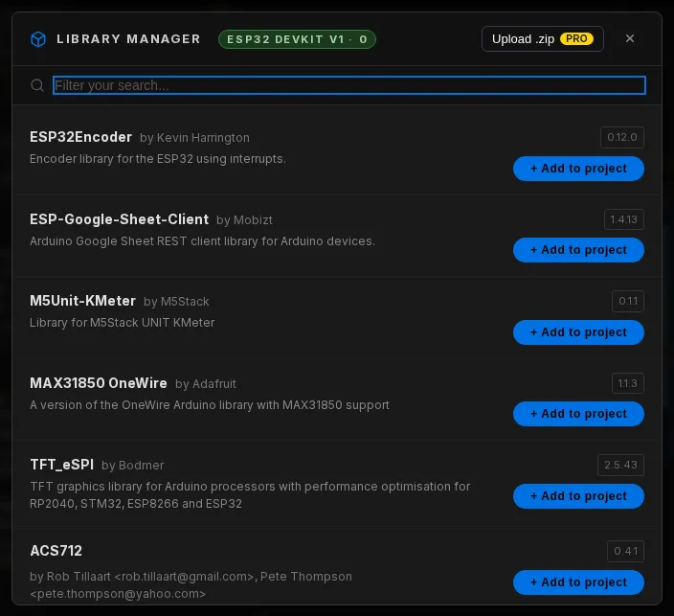674x616 pixels.
Task: Select ACS712 version 0.4.1 box
Action: point(625,551)
